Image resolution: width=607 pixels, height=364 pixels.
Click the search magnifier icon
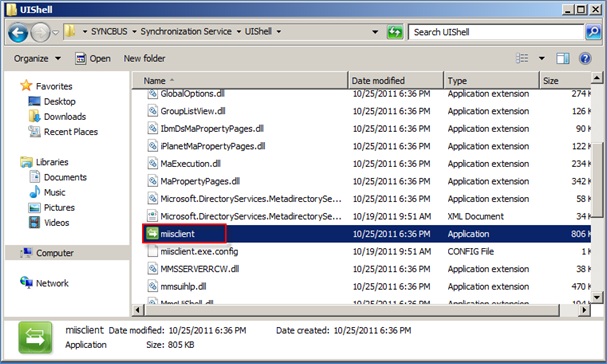(593, 32)
